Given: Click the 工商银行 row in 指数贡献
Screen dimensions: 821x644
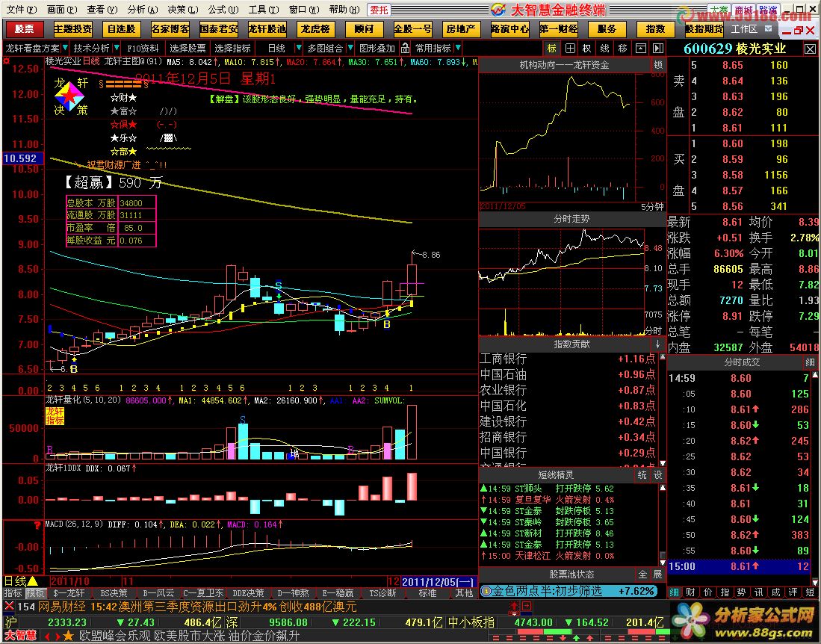Looking at the screenshot, I should pos(568,359).
